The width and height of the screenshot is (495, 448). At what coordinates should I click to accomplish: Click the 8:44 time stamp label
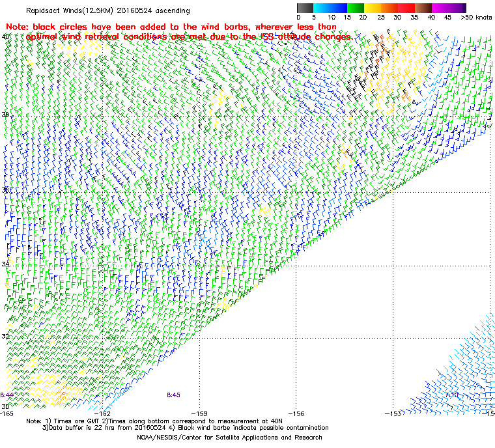click(x=7, y=395)
